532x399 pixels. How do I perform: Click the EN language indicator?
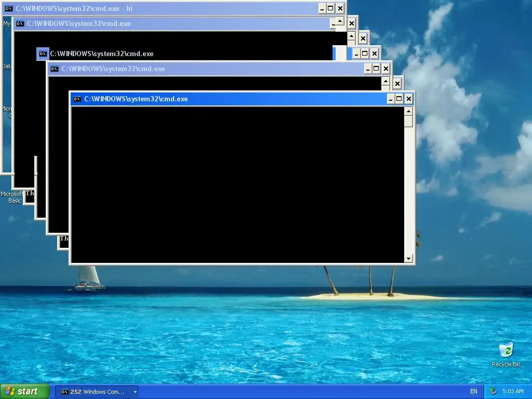pyautogui.click(x=474, y=392)
